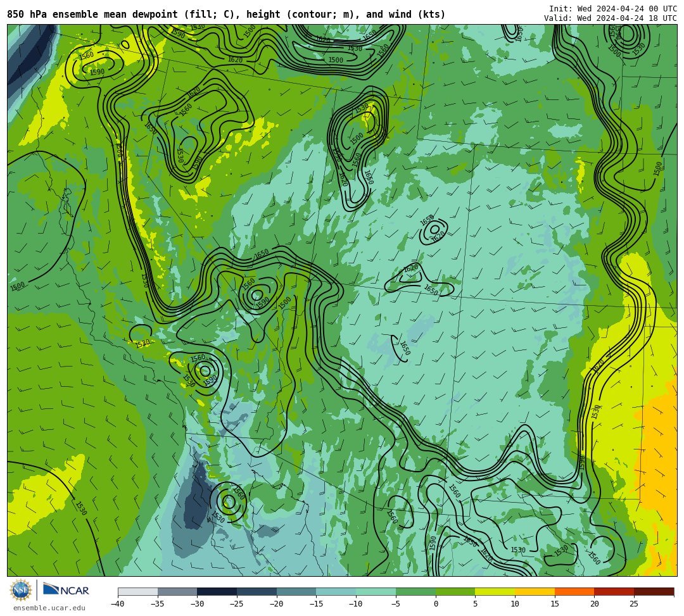Click the 20 to 25 red colorbar swatch

tap(614, 591)
